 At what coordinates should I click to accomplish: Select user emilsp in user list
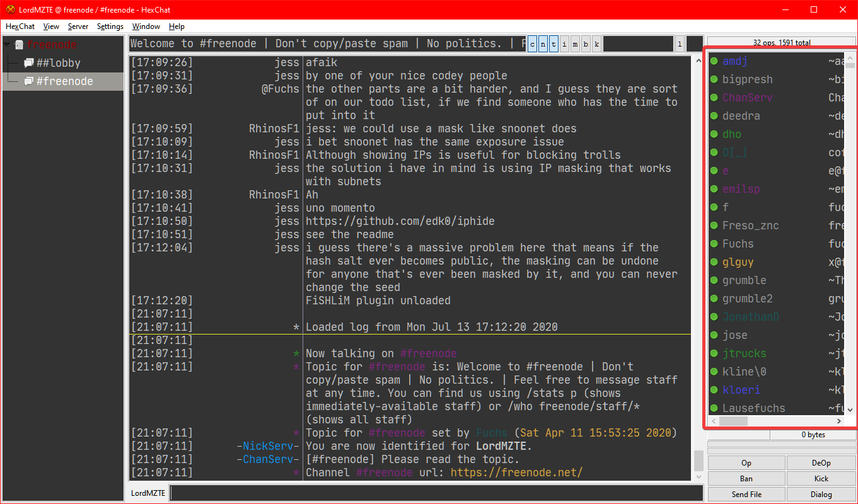pos(741,189)
